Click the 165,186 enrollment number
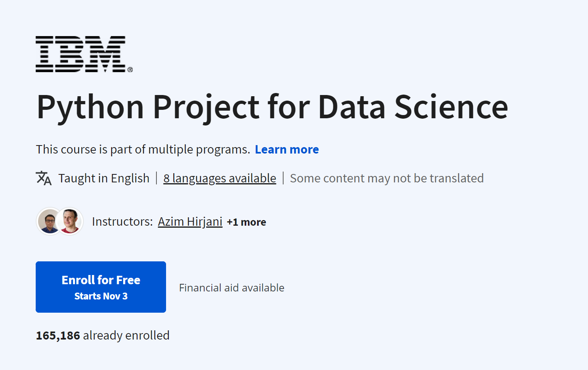Viewport: 588px width, 370px height. (58, 336)
